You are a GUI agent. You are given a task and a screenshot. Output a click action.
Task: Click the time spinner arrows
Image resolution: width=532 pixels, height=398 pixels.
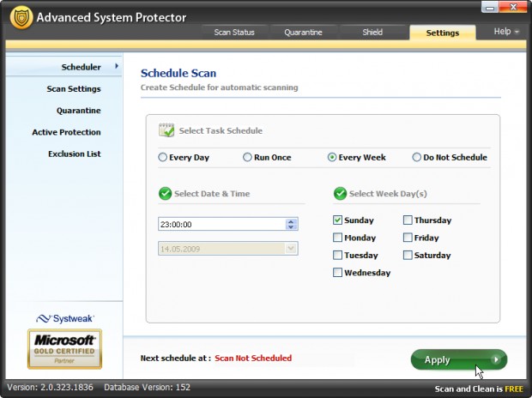pyautogui.click(x=291, y=224)
